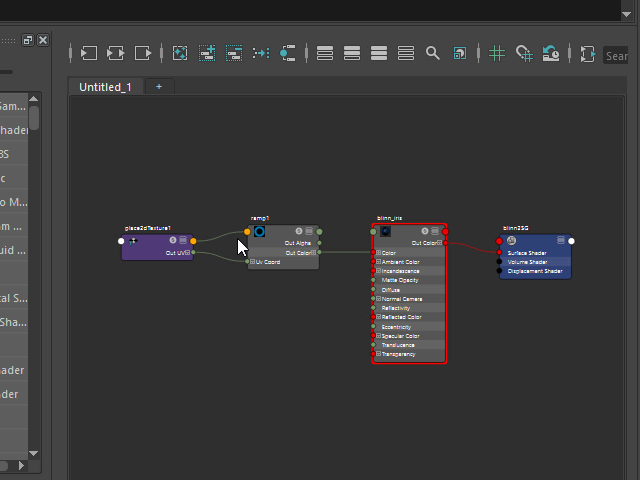
Task: Show input and output connections
Action: tap(116, 53)
